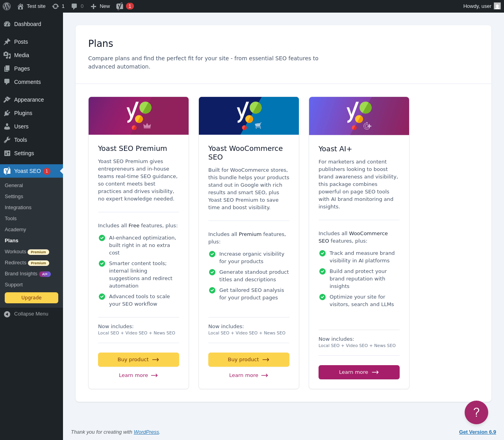Screen dimensions: 504x440
Task: Click the Collapse Menu label
Action: [x=31, y=314]
